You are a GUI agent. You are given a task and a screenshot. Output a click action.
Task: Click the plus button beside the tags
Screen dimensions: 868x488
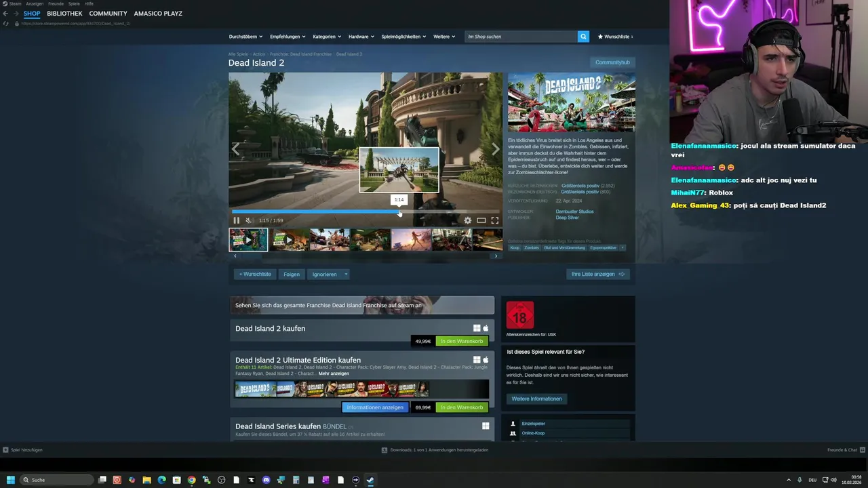point(623,248)
